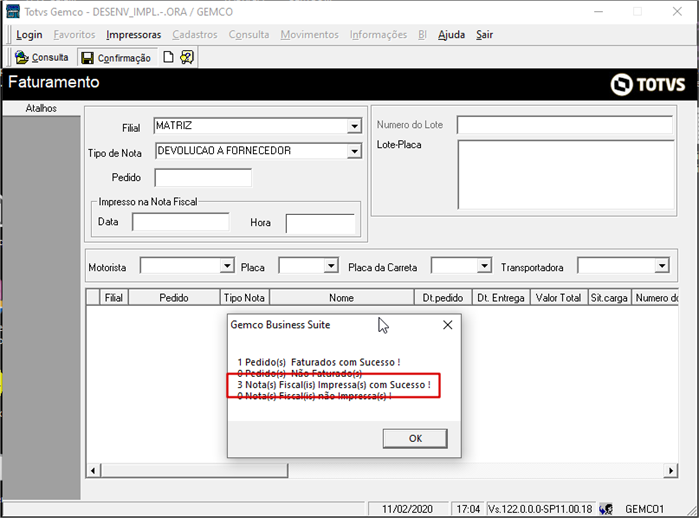Open the Favoritos menu
Viewport: 699px width, 518px height.
click(x=74, y=35)
